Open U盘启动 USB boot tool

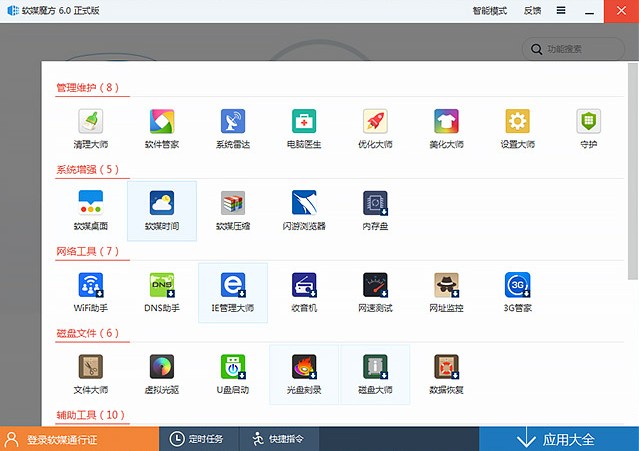[x=233, y=374]
